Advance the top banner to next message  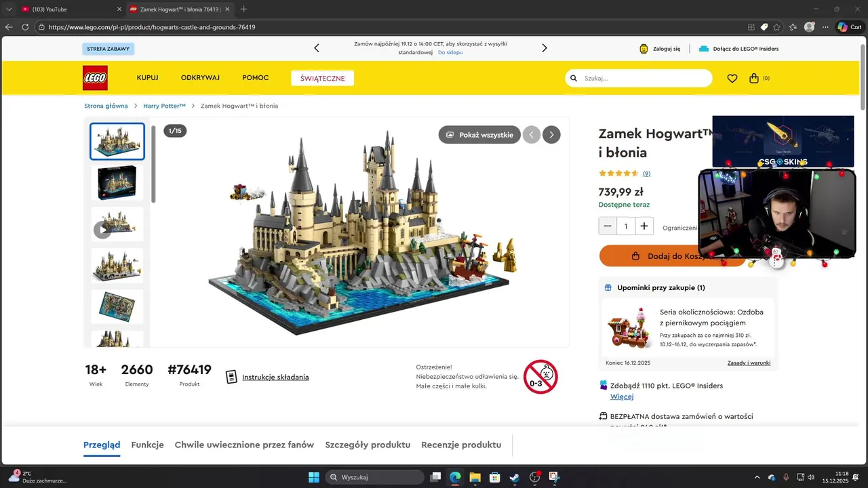[544, 48]
